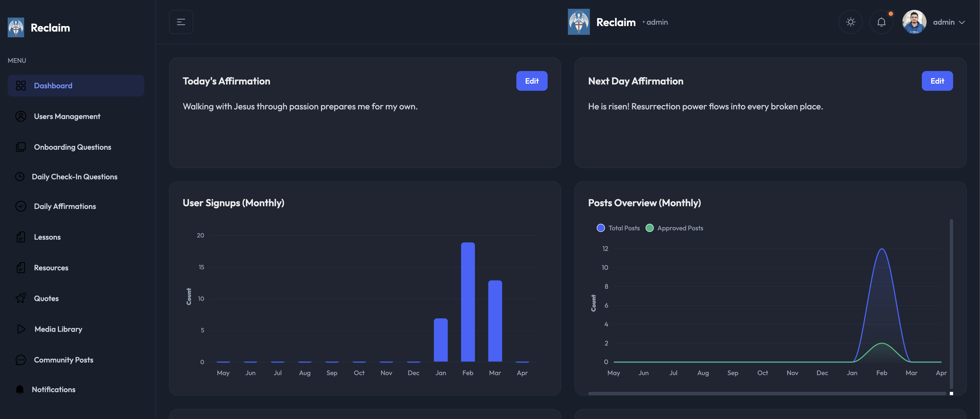Click the 'Today's Affirmation' heading
The height and width of the screenshot is (419, 980).
click(x=226, y=81)
